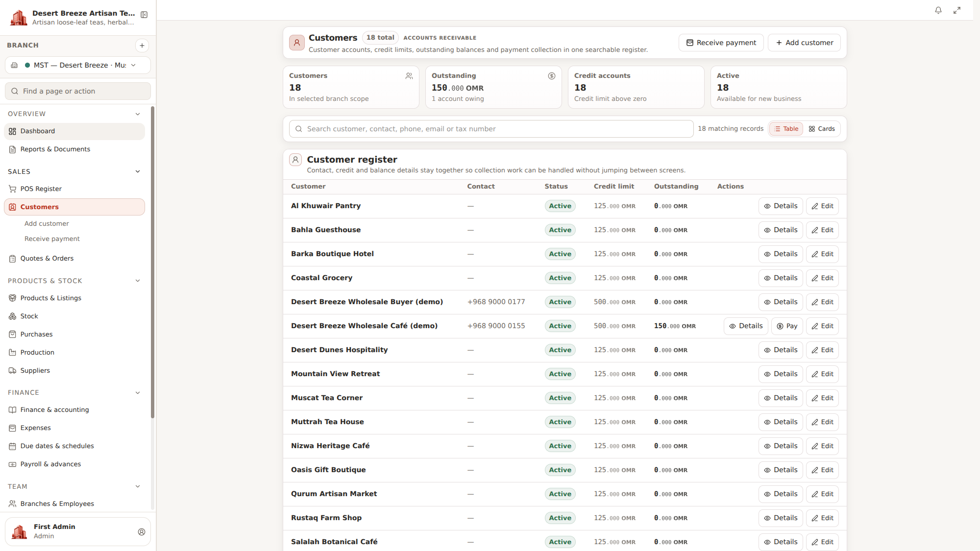Edit Coastal Grocery customer
Screen dimensions: 980x551
pyautogui.click(x=822, y=278)
